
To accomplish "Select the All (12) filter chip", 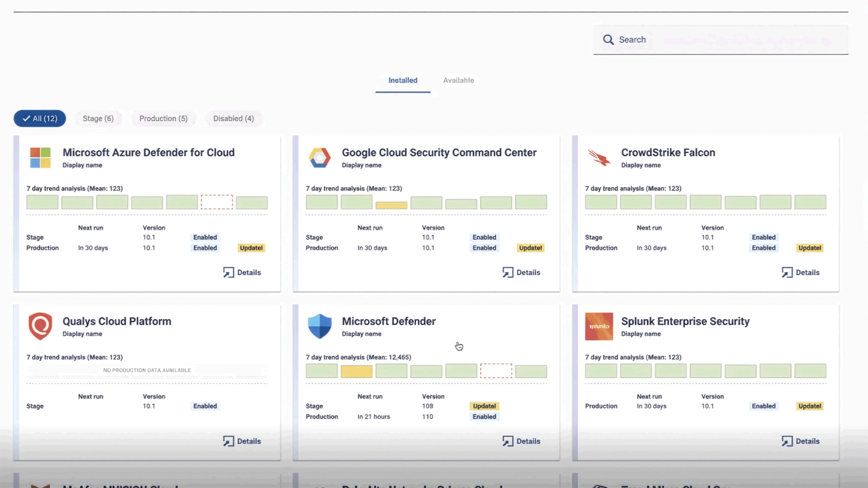I will [x=40, y=118].
